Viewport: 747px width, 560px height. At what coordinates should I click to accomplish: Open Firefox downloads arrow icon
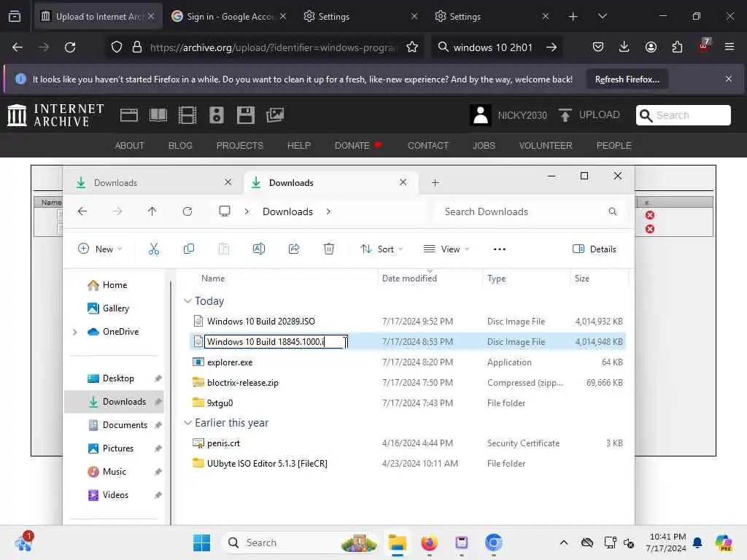(624, 47)
